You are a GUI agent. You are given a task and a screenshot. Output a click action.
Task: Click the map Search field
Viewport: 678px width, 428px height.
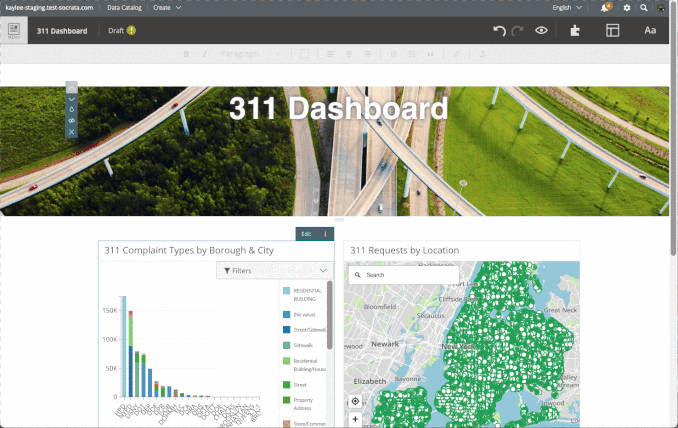404,275
